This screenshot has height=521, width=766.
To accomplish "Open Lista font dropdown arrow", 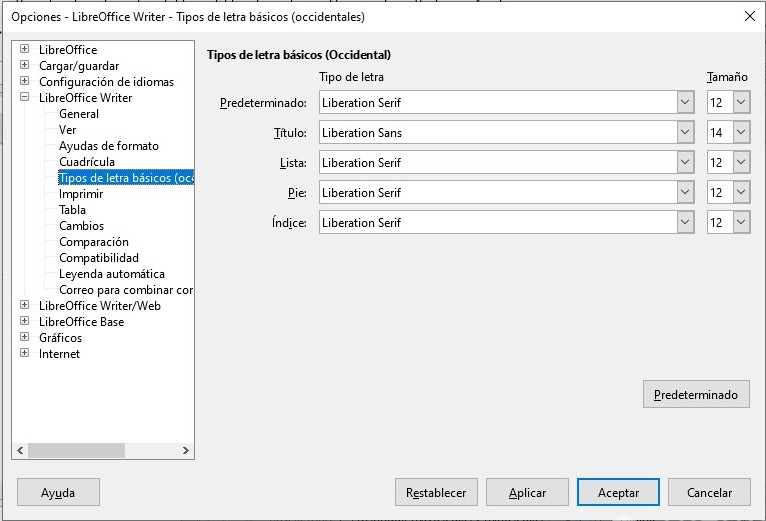I will click(685, 163).
